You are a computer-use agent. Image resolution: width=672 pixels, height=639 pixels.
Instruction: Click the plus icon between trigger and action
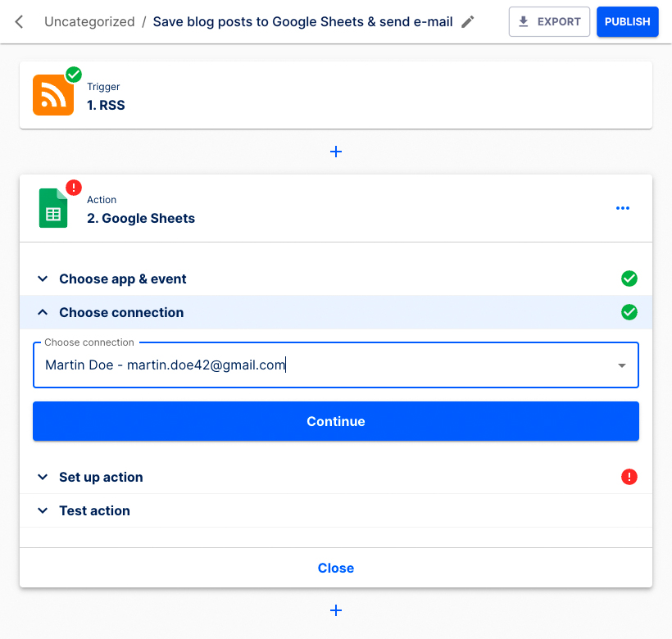tap(336, 152)
